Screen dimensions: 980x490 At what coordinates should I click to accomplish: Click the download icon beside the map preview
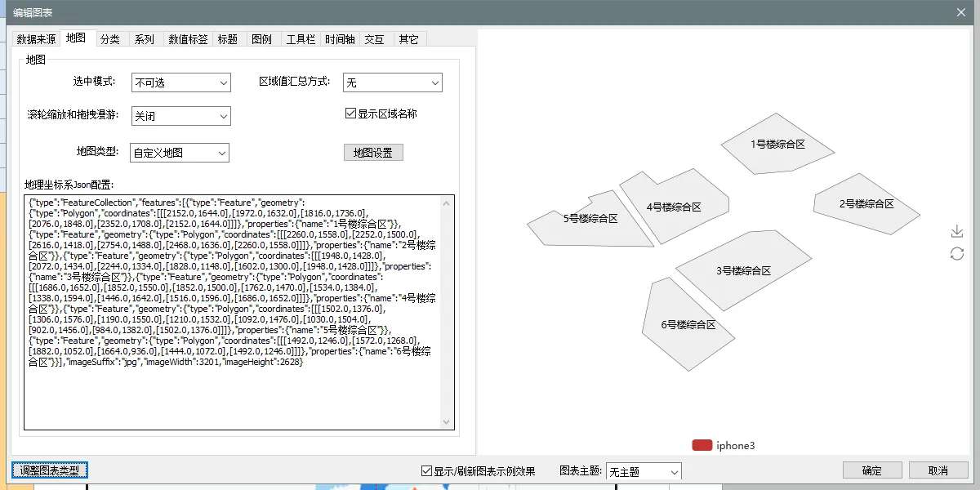(957, 232)
